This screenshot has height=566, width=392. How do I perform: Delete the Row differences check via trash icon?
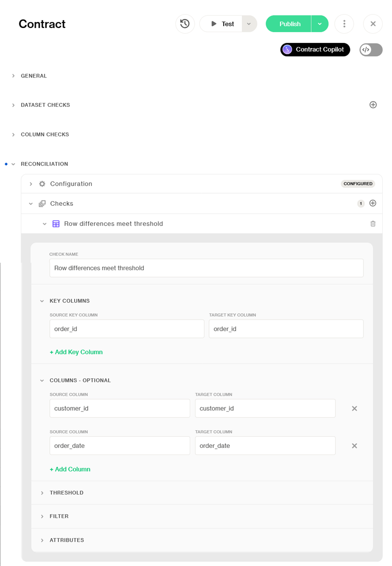(x=372, y=224)
